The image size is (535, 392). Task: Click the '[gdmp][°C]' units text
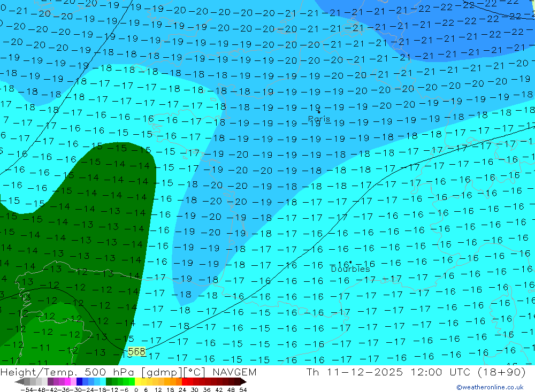[174, 372]
